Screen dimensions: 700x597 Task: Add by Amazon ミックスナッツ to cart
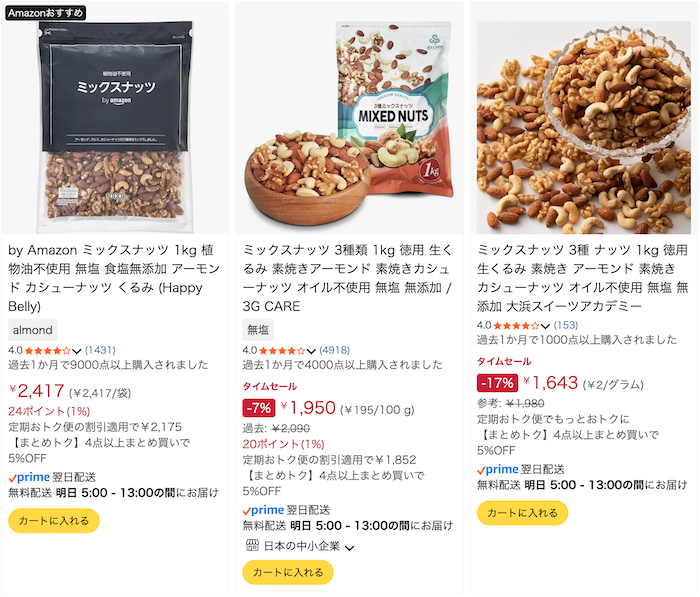coord(54,521)
